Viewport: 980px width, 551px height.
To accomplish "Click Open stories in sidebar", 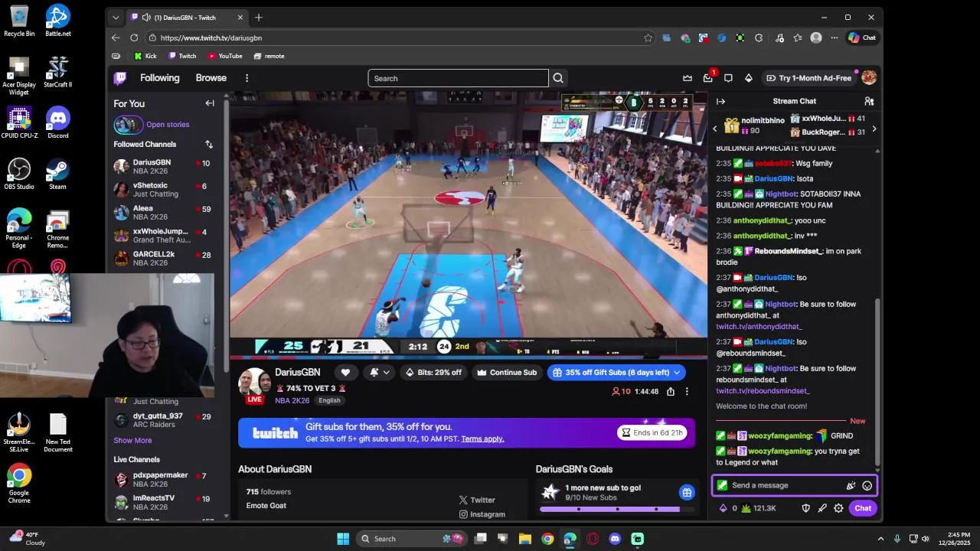I will (x=168, y=124).
